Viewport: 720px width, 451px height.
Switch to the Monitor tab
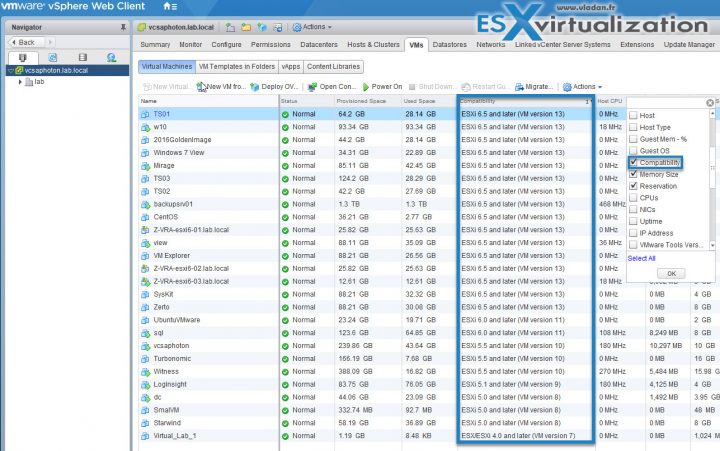191,45
